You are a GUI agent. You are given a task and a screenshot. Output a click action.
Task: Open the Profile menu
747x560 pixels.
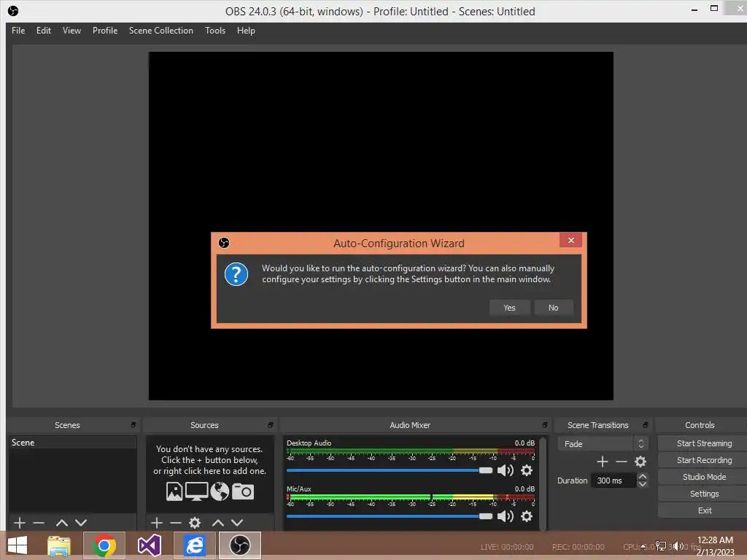(x=105, y=31)
